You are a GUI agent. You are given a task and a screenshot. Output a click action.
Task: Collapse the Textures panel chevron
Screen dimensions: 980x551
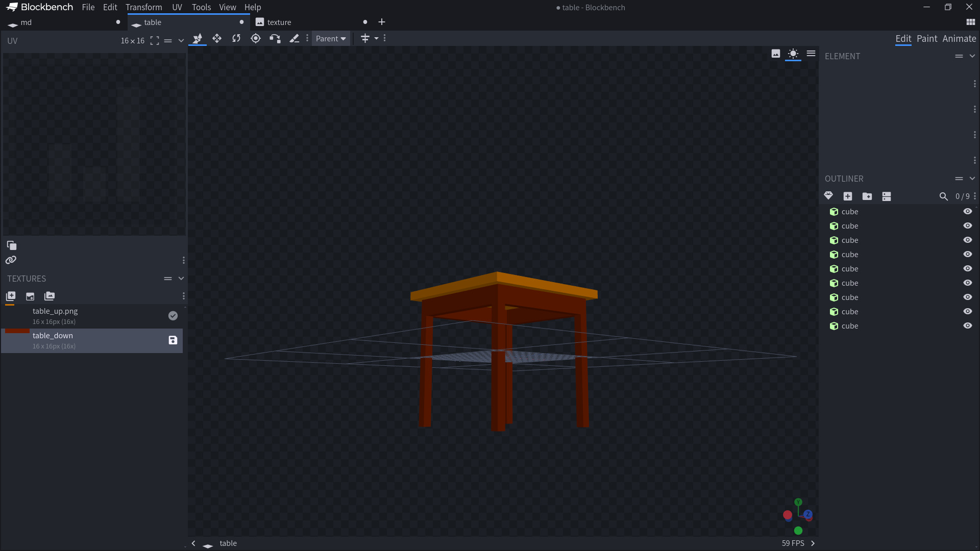tap(181, 279)
